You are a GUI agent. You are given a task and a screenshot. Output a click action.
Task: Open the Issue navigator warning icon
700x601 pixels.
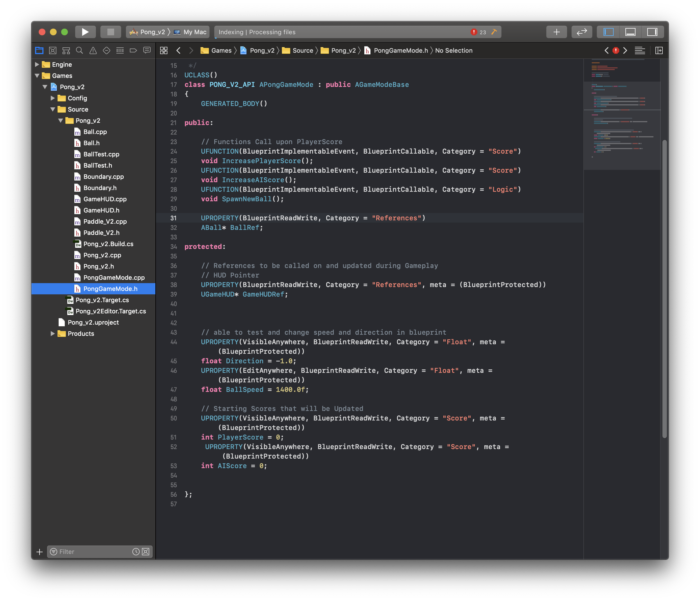pos(93,51)
